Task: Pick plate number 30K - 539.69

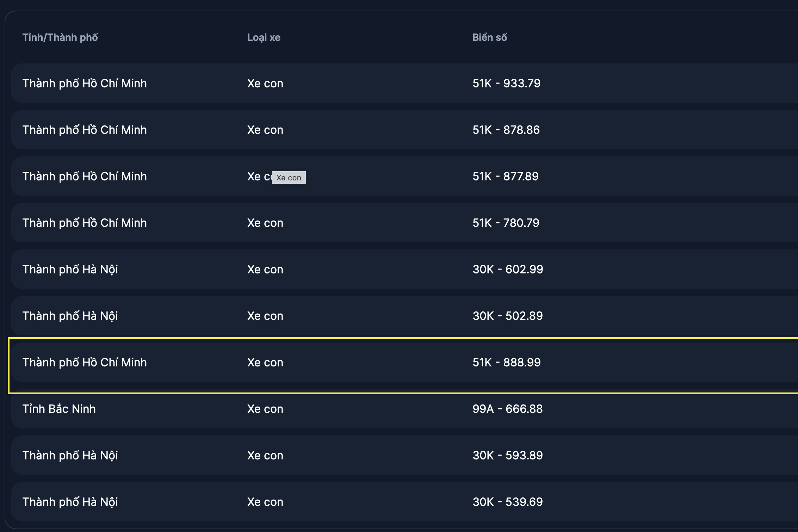Action: (507, 502)
